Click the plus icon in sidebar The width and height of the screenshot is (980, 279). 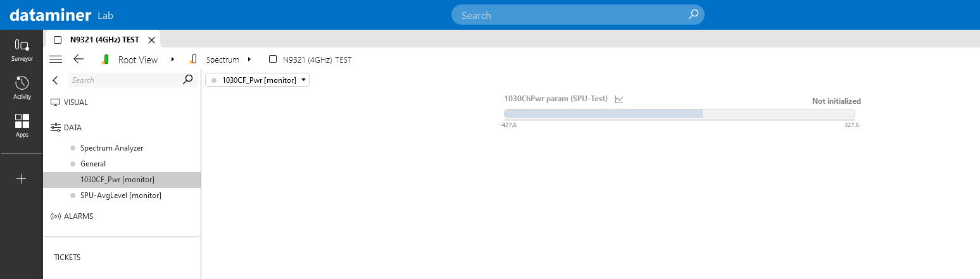click(x=22, y=179)
